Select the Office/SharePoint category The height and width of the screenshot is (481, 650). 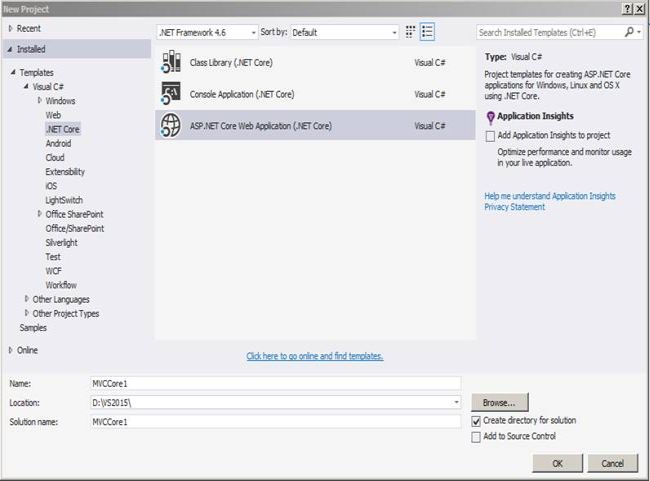point(75,228)
